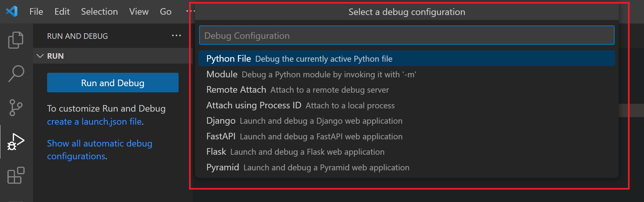Viewport: 644px width, 202px height.
Task: Open the View menu
Action: (139, 12)
